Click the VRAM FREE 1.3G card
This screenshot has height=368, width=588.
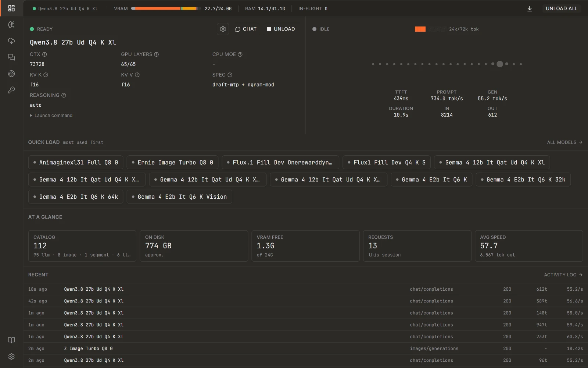(x=305, y=246)
